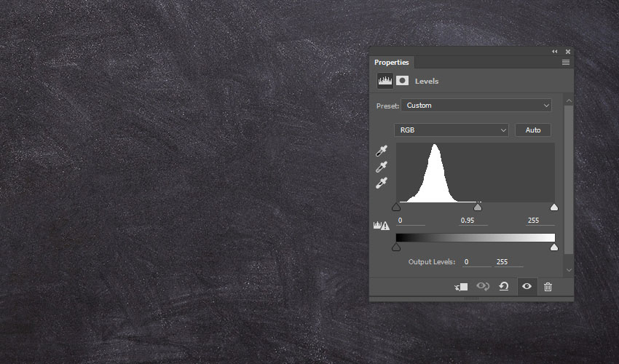Select the layer mask icon
The width and height of the screenshot is (619, 364).
[402, 81]
